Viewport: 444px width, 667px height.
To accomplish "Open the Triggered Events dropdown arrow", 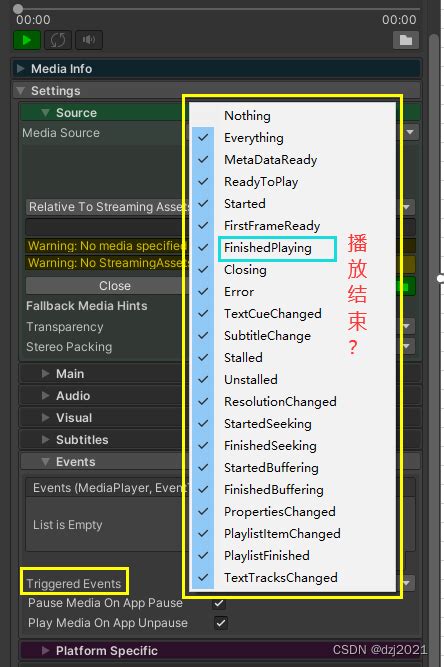I will coord(408,583).
